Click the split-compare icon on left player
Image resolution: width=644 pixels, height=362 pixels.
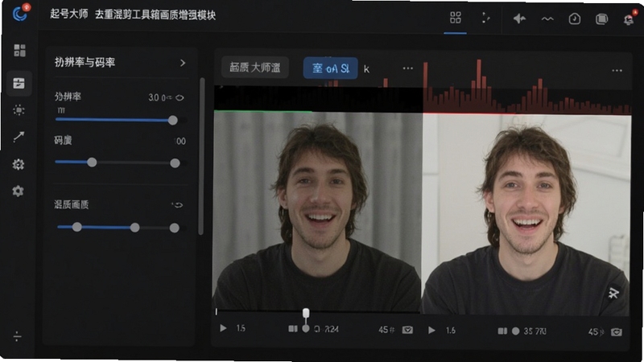(x=293, y=329)
